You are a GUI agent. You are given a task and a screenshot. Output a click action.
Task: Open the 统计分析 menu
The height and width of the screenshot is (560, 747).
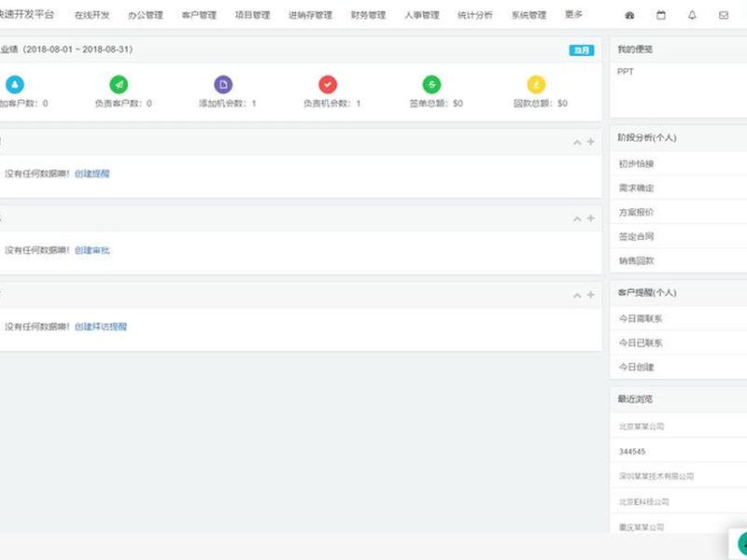tap(475, 15)
